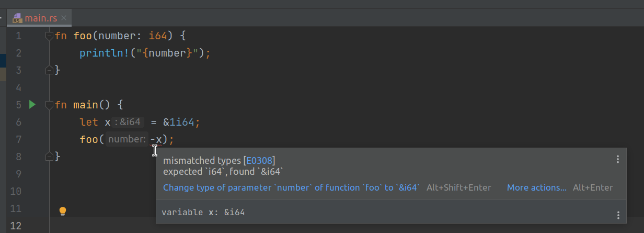Apply 'Change type of parameter number' fix
644x233 pixels.
(292, 187)
